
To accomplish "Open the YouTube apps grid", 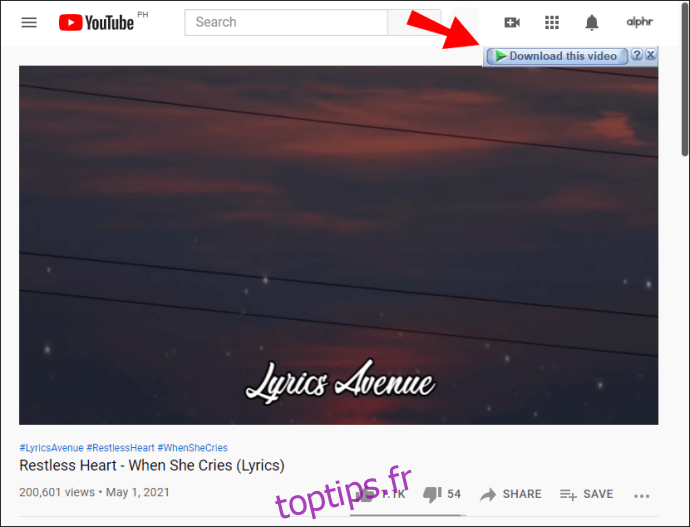I will pos(551,22).
